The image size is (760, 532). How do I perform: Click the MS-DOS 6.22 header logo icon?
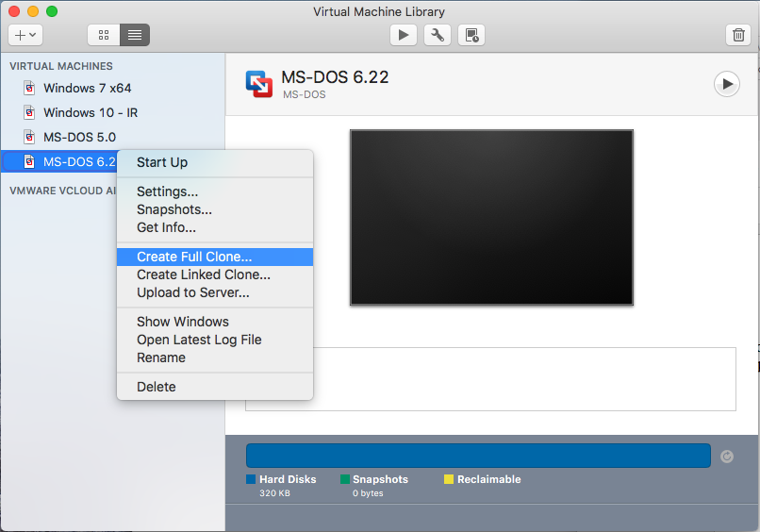258,84
